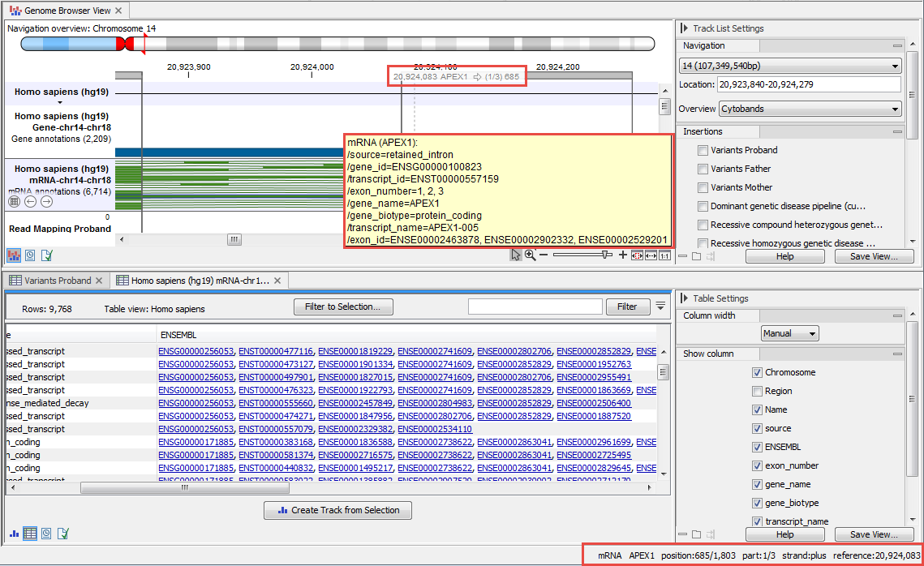The image size is (924, 566).
Task: Jump to previous mRNA annotation arrow
Action: tap(30, 201)
